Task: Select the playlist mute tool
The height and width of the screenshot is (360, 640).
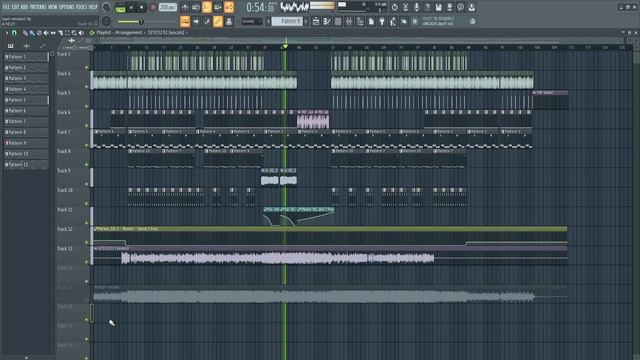Action: 46,33
